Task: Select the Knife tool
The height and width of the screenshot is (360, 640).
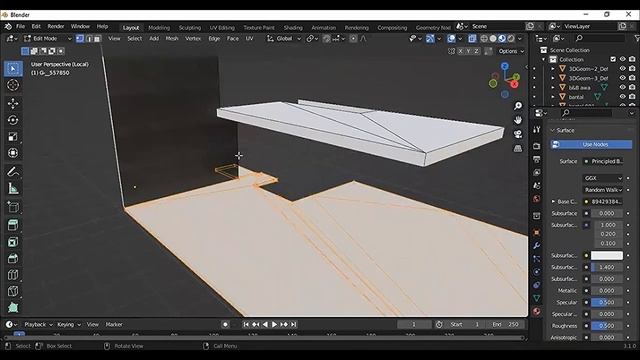Action: click(x=13, y=291)
